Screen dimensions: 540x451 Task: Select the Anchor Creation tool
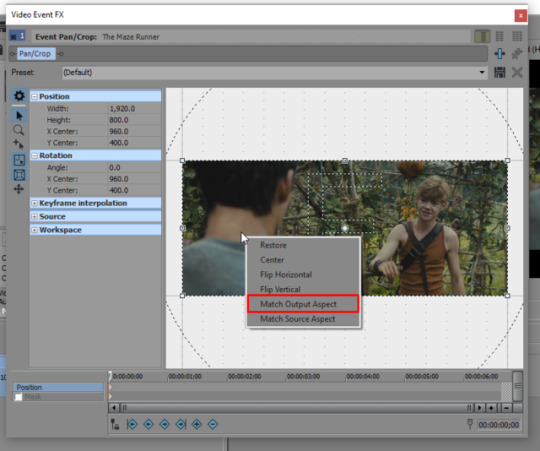(x=19, y=144)
